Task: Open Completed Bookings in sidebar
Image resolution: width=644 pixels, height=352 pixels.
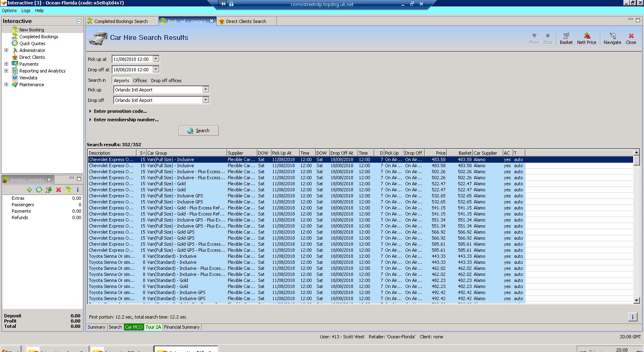Action: tap(39, 37)
